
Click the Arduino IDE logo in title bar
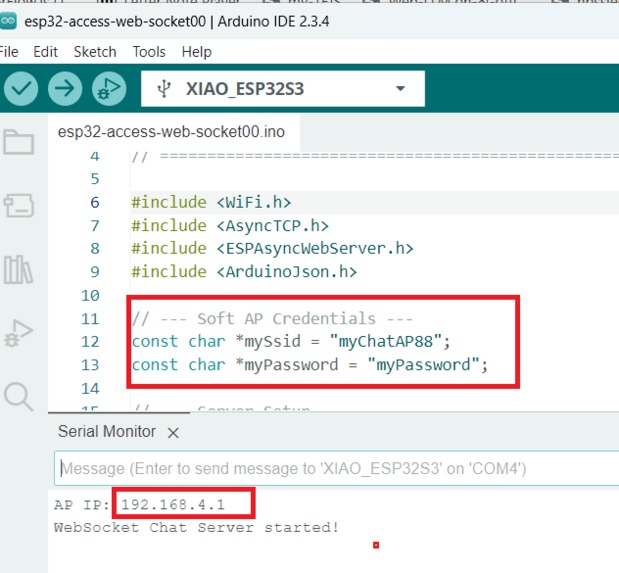tap(8, 21)
